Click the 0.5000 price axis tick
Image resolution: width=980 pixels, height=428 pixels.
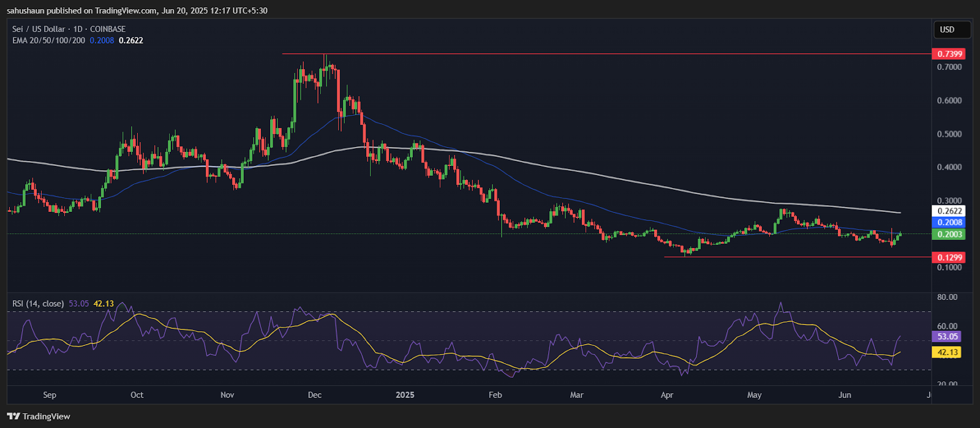point(949,134)
